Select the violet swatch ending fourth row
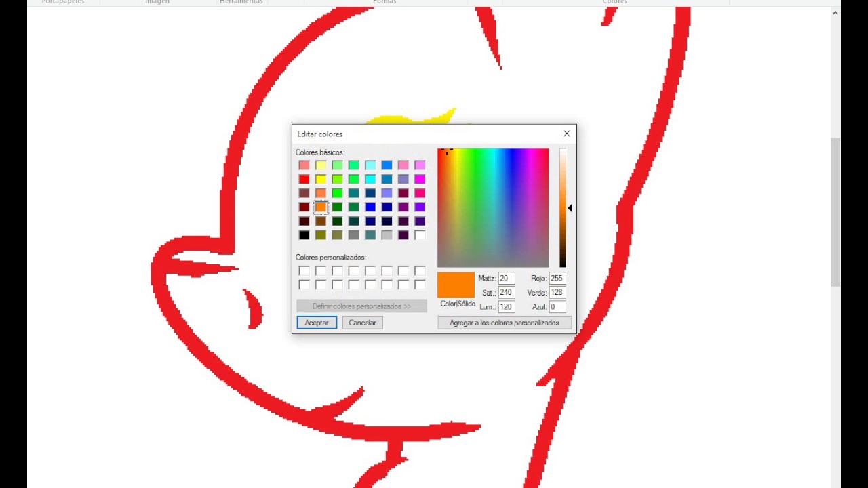This screenshot has height=488, width=868. (420, 207)
